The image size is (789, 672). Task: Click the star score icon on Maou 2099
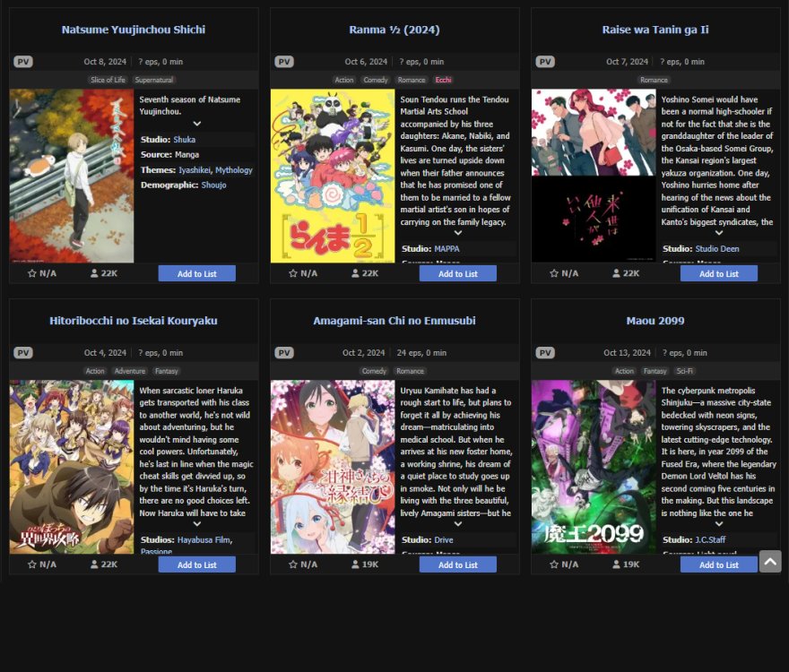coord(554,564)
